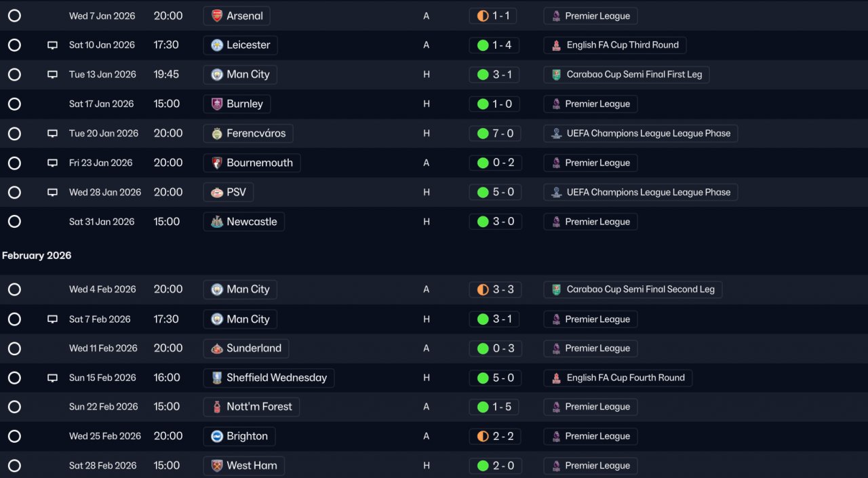
Task: Click the TV icon for Sheffield Wednesday match
Action: tap(52, 378)
